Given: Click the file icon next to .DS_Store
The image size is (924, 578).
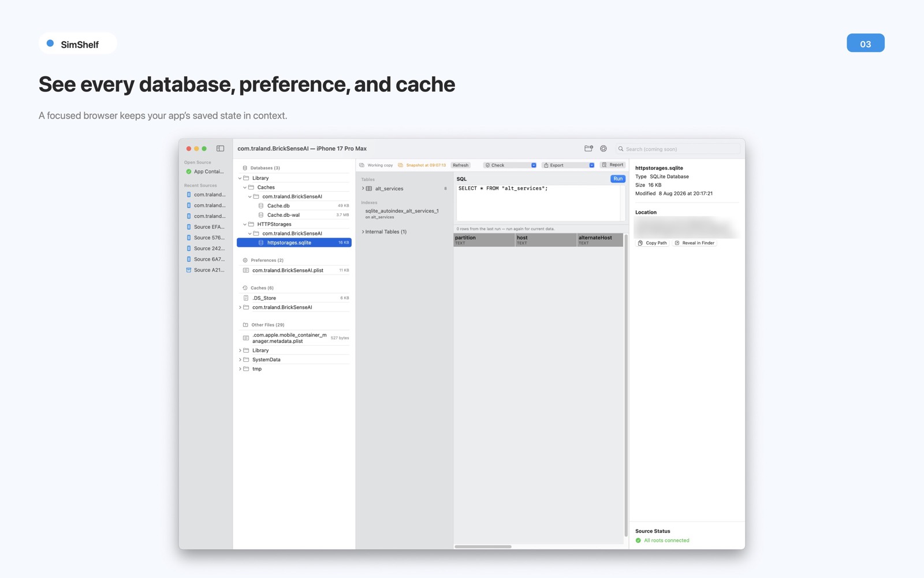Looking at the screenshot, I should tap(246, 298).
